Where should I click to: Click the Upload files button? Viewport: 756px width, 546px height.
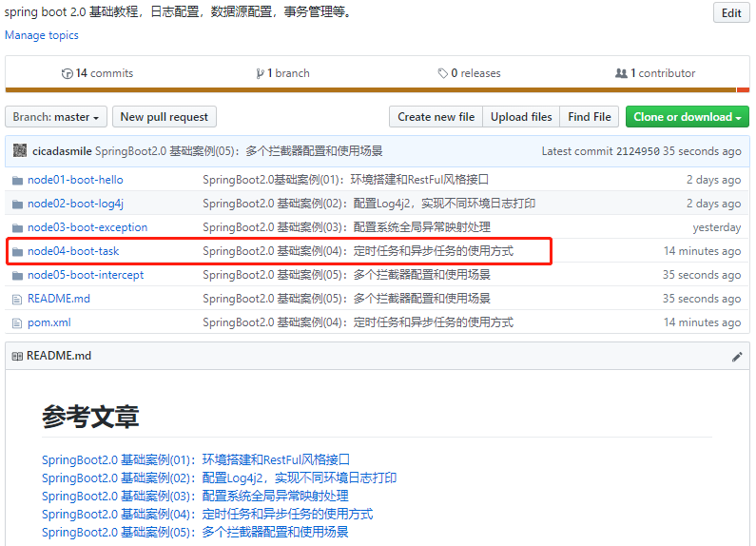coord(521,117)
